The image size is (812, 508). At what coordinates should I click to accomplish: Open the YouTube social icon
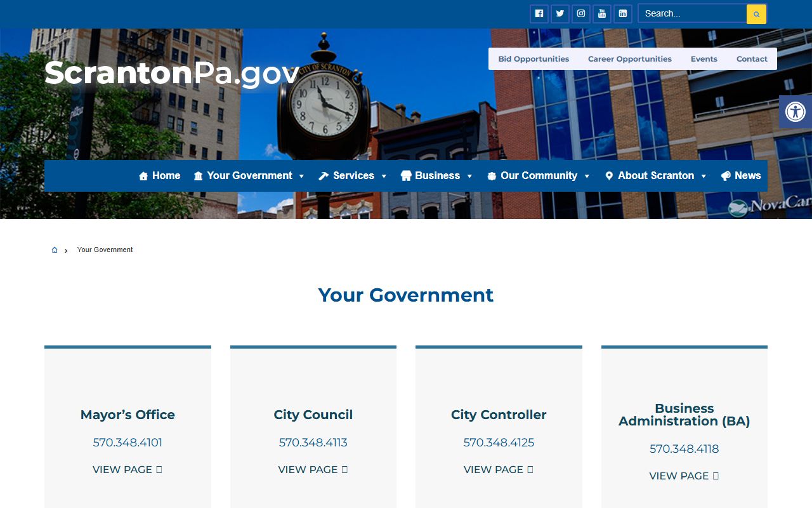coord(602,14)
